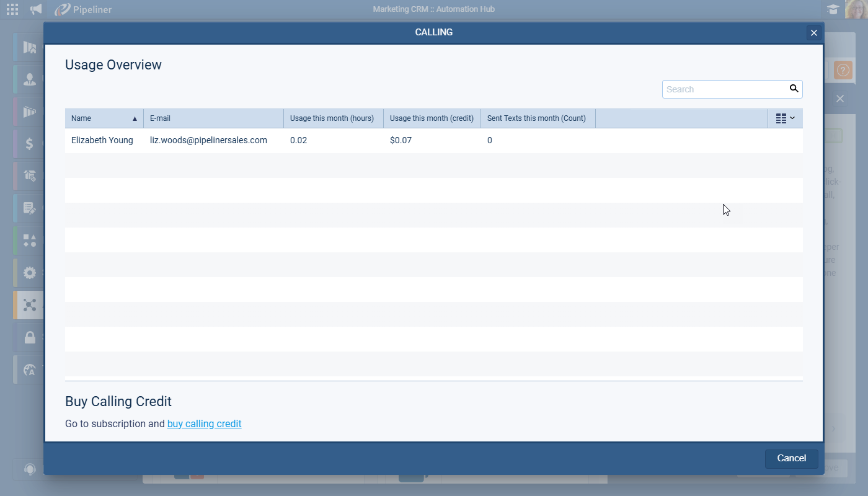Open the gear settings sidebar icon
Screen dimensions: 868x496
29,273
